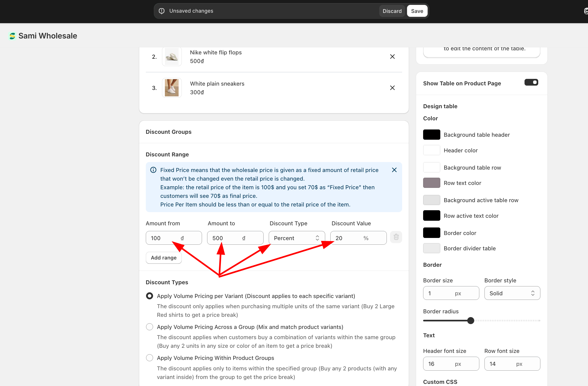Click the Add range button
The image size is (588, 386).
click(x=164, y=258)
